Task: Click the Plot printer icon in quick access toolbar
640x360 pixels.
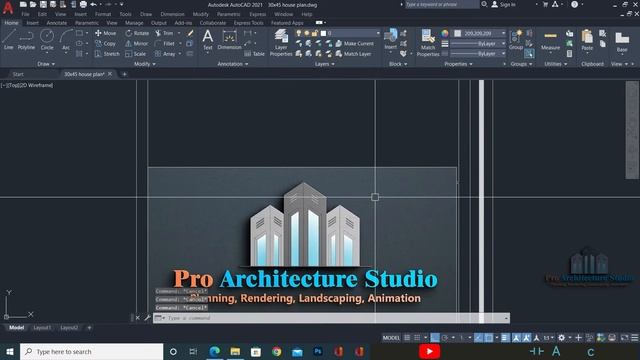Action: tap(83, 4)
